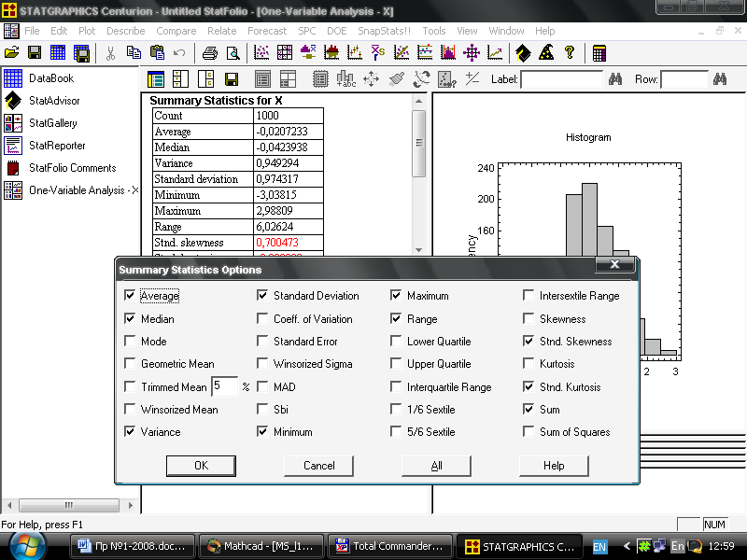Click the Save StatFolio disk icon
Screen dimensions: 747x560
(35, 53)
